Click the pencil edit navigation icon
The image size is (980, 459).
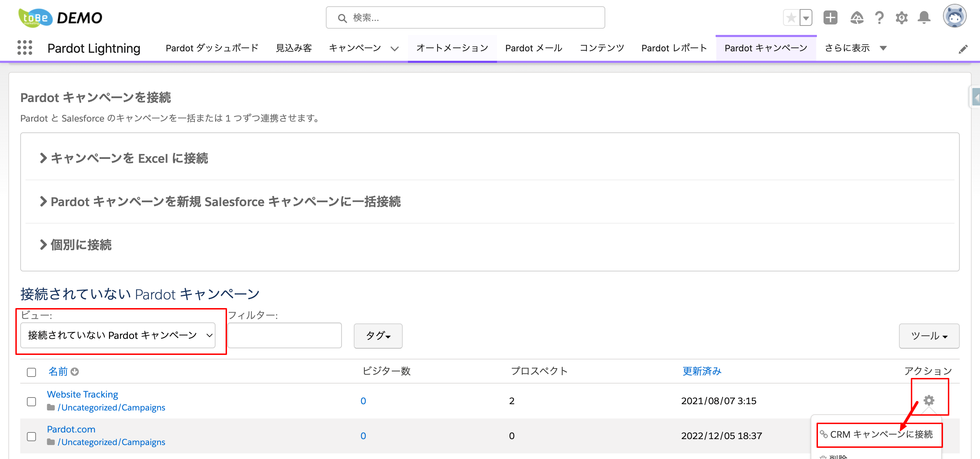click(963, 49)
